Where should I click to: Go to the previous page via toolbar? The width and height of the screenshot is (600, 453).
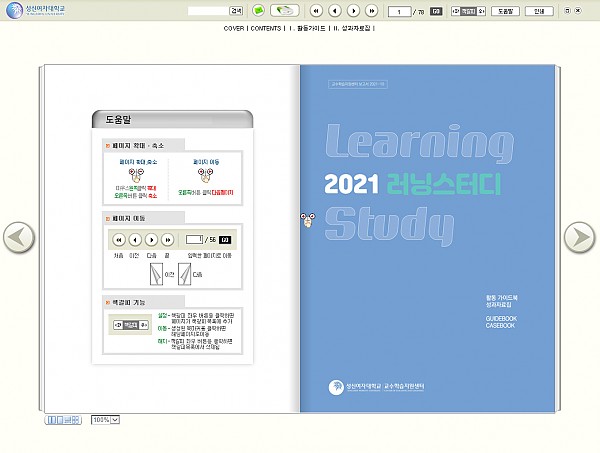[x=335, y=11]
